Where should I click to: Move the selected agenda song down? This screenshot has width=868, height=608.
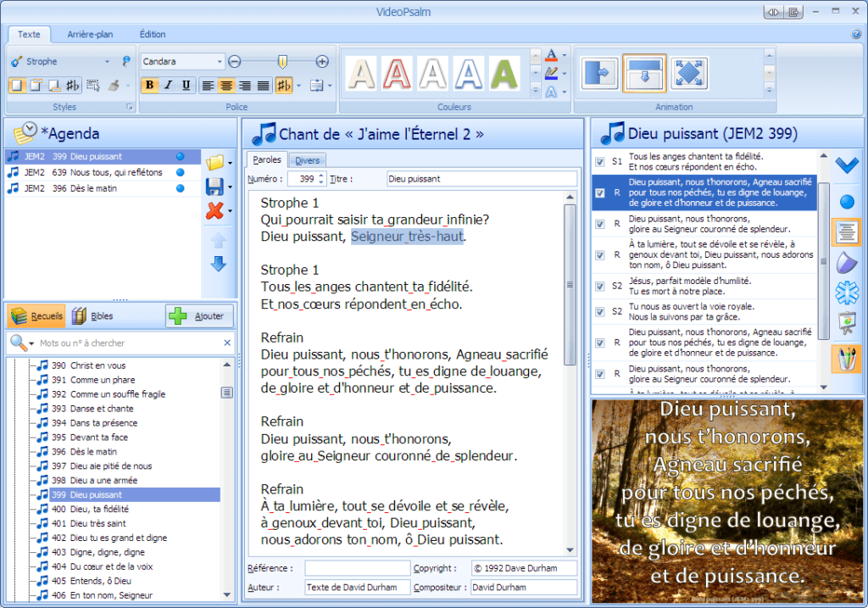(218, 265)
